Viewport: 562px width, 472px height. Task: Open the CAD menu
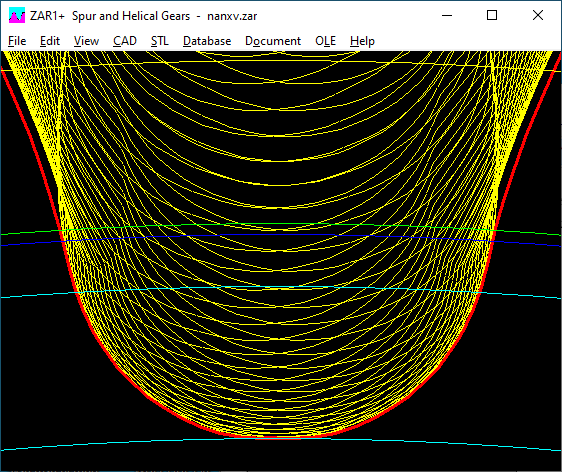(x=125, y=41)
